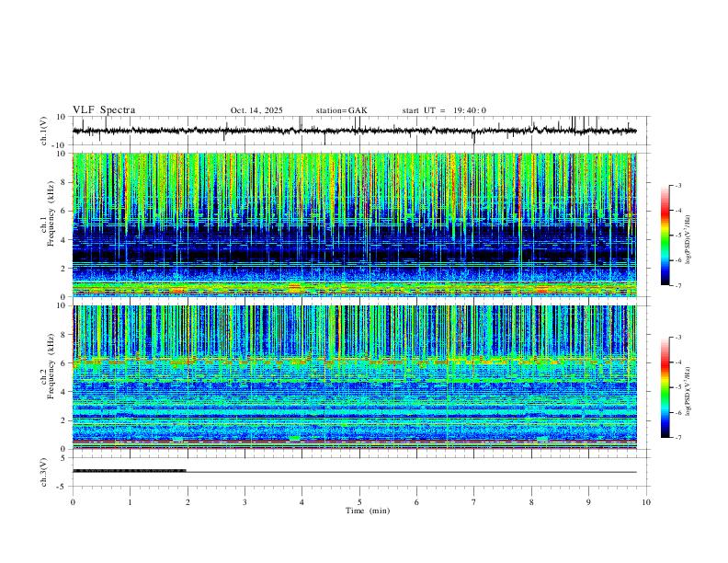Screen dimensions: 728x563
Task: Click the "ch.1(V)" waveform axis label
Action: click(x=44, y=131)
